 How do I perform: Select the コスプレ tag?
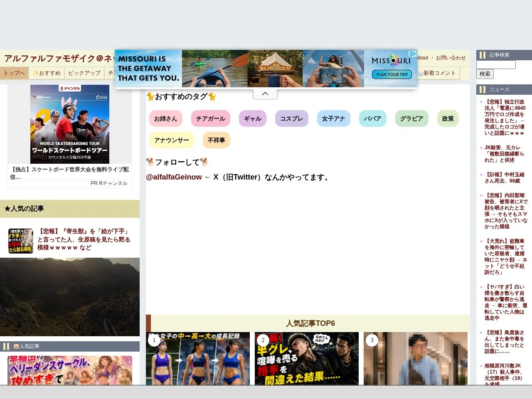pos(292,118)
